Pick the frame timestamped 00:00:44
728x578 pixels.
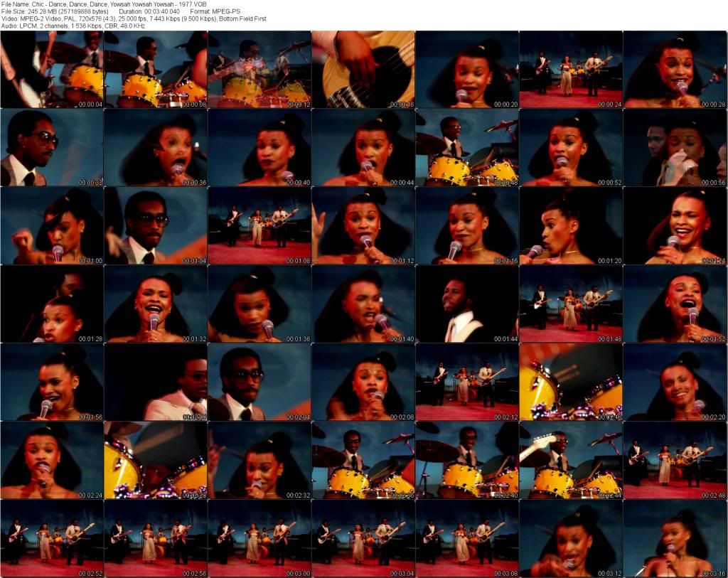pos(363,148)
